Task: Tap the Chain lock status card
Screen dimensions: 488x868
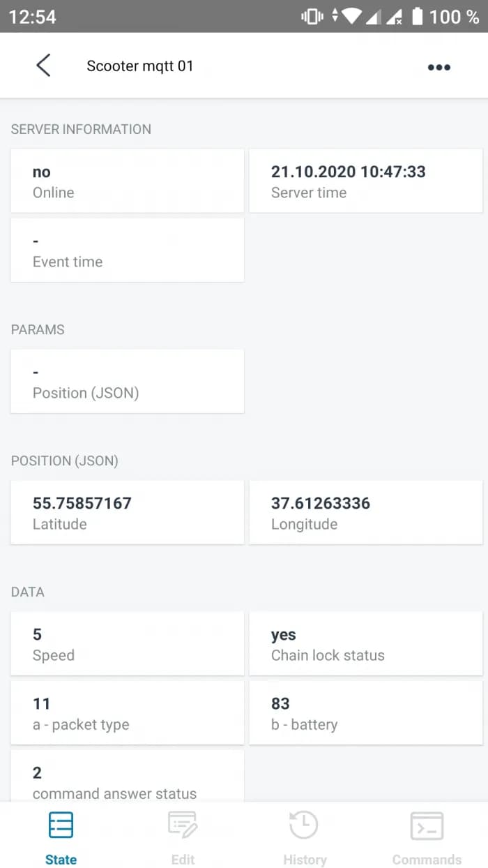Action: click(x=366, y=644)
